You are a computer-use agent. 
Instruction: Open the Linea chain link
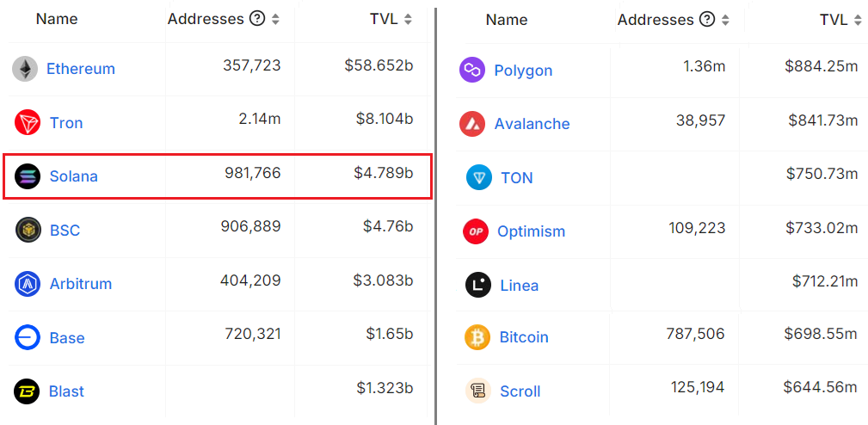(x=520, y=286)
